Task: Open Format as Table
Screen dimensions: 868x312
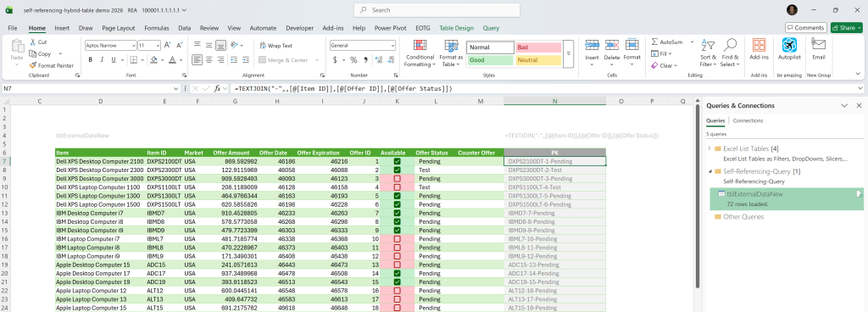Action: click(x=451, y=53)
